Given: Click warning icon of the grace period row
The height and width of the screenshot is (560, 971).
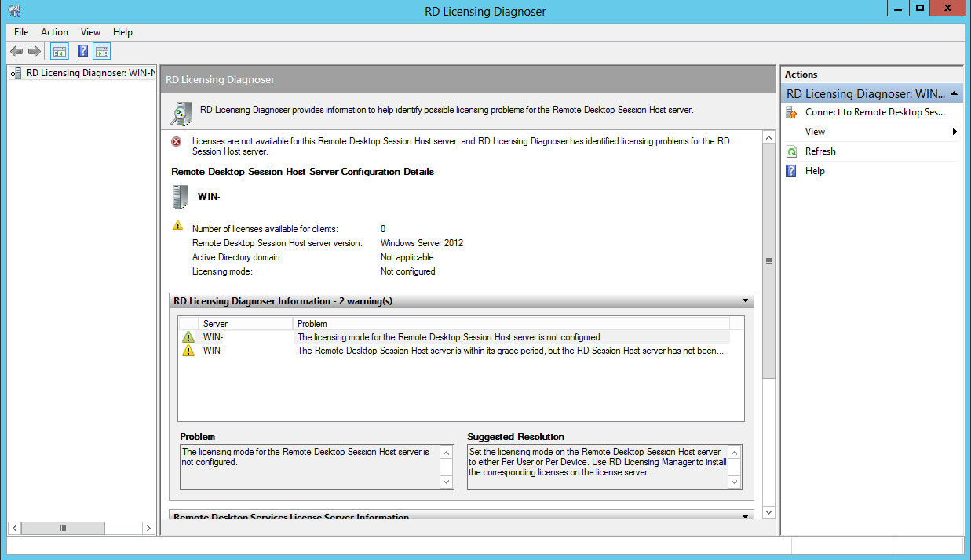Looking at the screenshot, I should tap(188, 351).
